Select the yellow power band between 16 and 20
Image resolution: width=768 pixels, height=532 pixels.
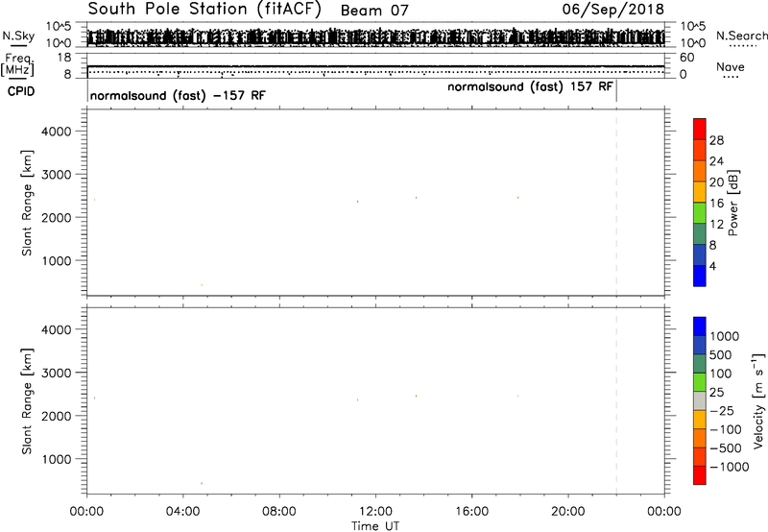tap(700, 192)
